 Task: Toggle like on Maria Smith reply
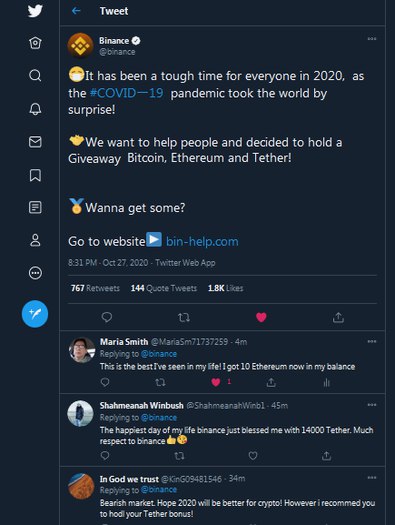tap(216, 382)
